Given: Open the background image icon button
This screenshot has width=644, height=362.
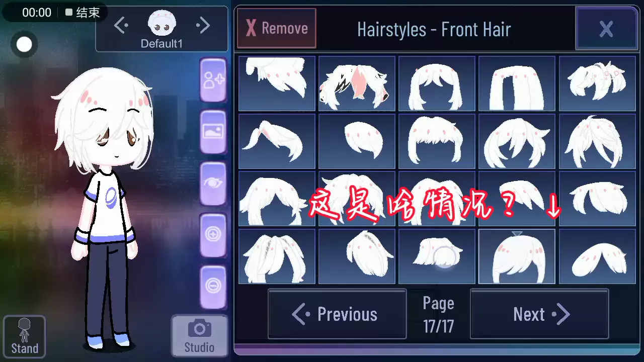Looking at the screenshot, I should pos(213,132).
